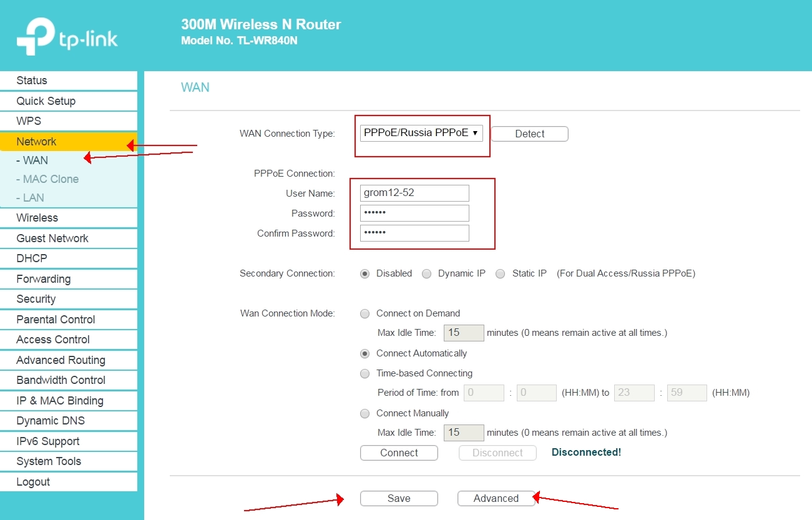812x520 pixels.
Task: Open Dynamic DNS settings
Action: tap(68, 421)
